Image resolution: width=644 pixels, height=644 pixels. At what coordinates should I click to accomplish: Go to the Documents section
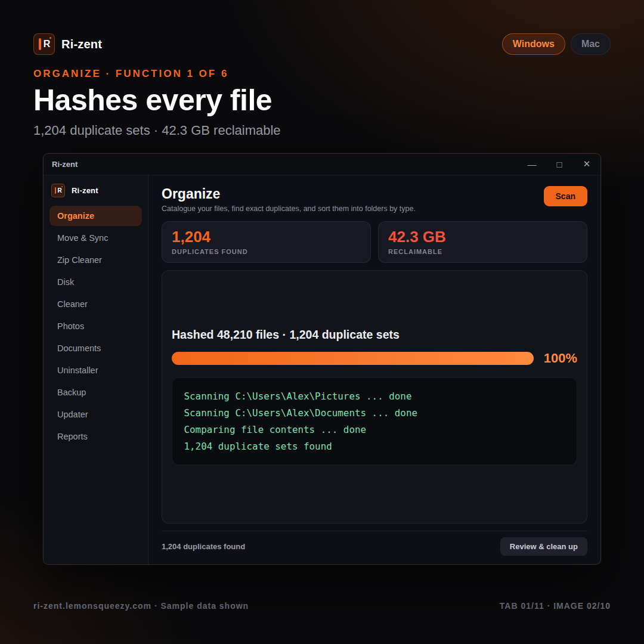click(x=95, y=348)
